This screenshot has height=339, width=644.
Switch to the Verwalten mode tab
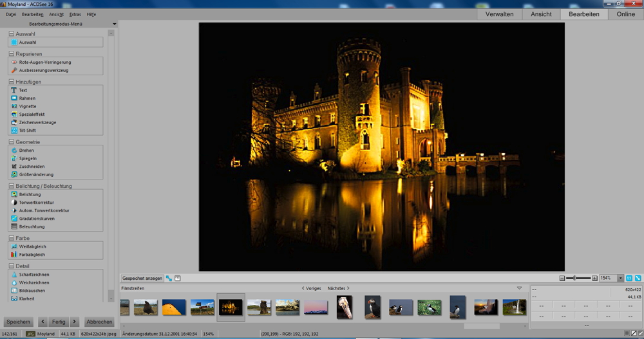(x=499, y=14)
